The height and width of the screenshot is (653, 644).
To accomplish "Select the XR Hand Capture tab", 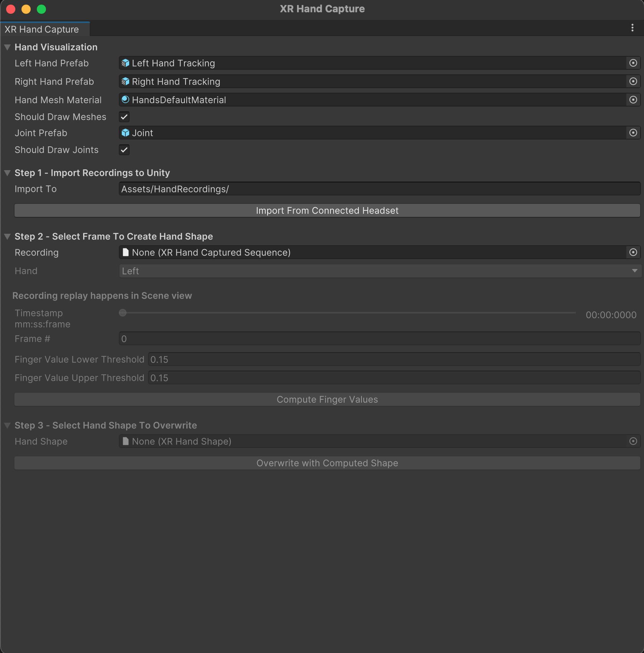I will point(42,30).
